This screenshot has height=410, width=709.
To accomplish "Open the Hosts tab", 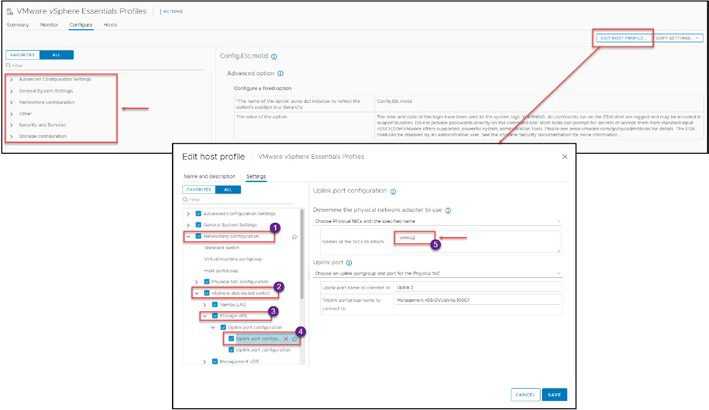I will click(x=110, y=25).
